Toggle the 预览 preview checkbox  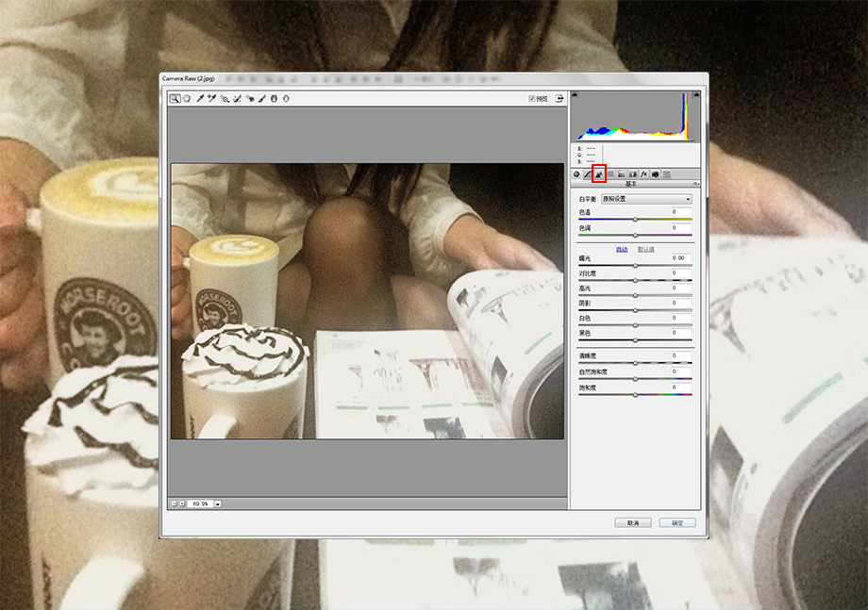point(531,98)
